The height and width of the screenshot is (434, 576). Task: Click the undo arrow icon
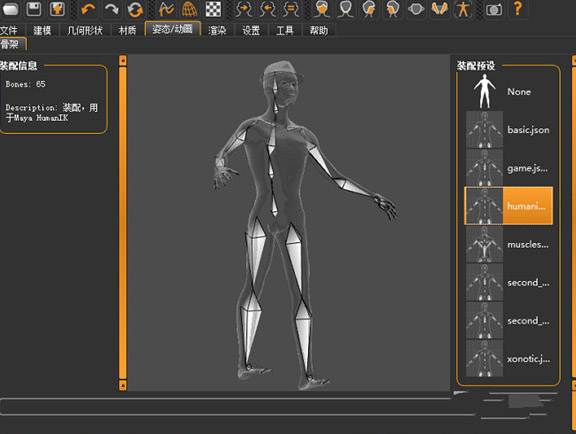pyautogui.click(x=88, y=9)
